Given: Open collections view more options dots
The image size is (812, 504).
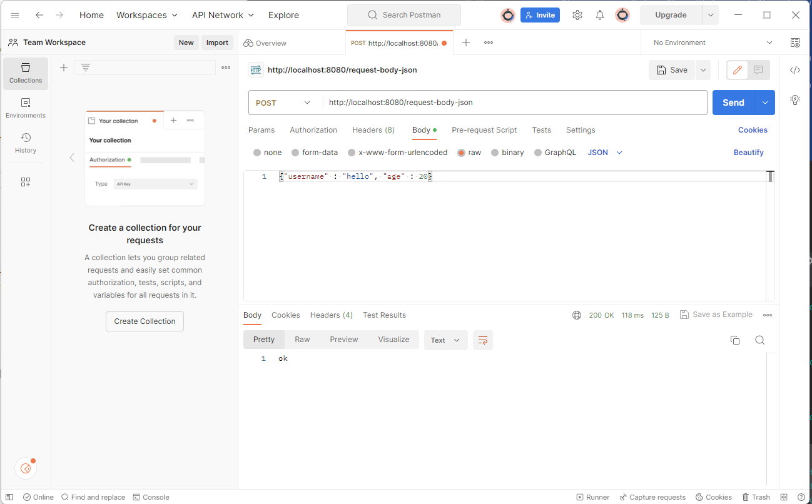Looking at the screenshot, I should coord(226,68).
